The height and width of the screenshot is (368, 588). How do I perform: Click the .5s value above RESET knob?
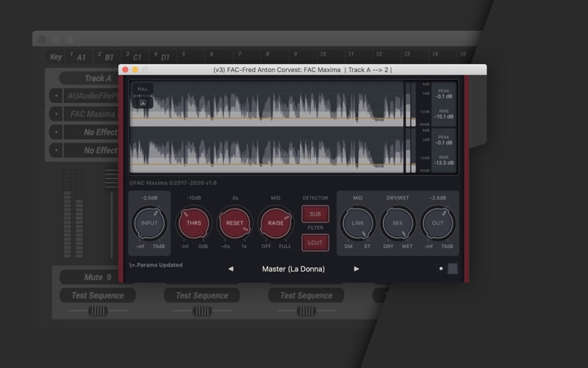(x=234, y=198)
